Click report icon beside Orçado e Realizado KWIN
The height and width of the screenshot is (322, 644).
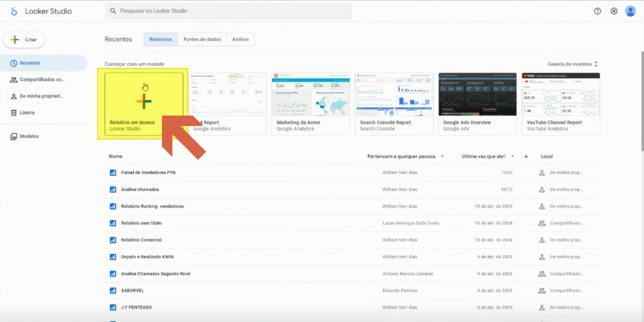[x=113, y=257]
